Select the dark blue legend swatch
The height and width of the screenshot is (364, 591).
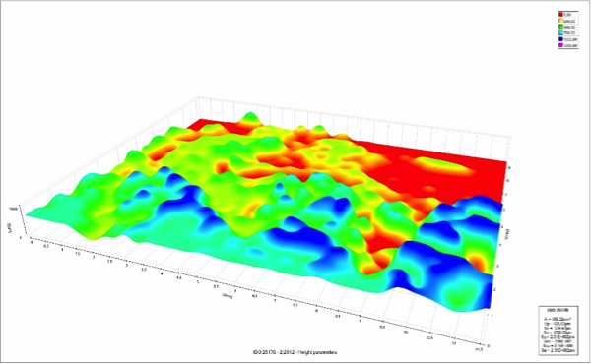(560, 39)
